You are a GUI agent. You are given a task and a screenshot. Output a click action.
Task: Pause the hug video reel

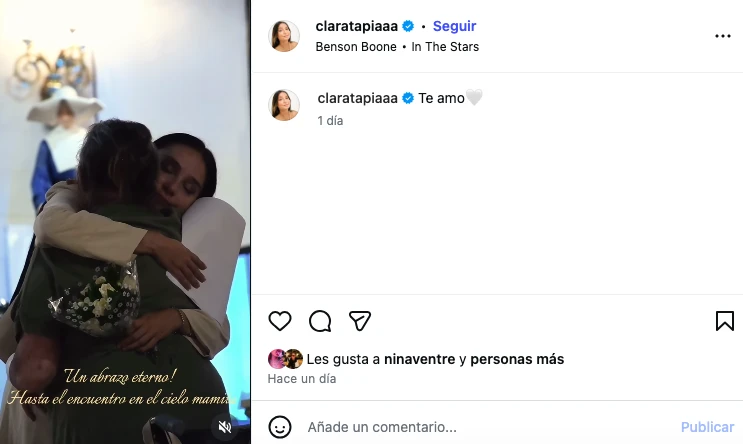click(x=125, y=222)
